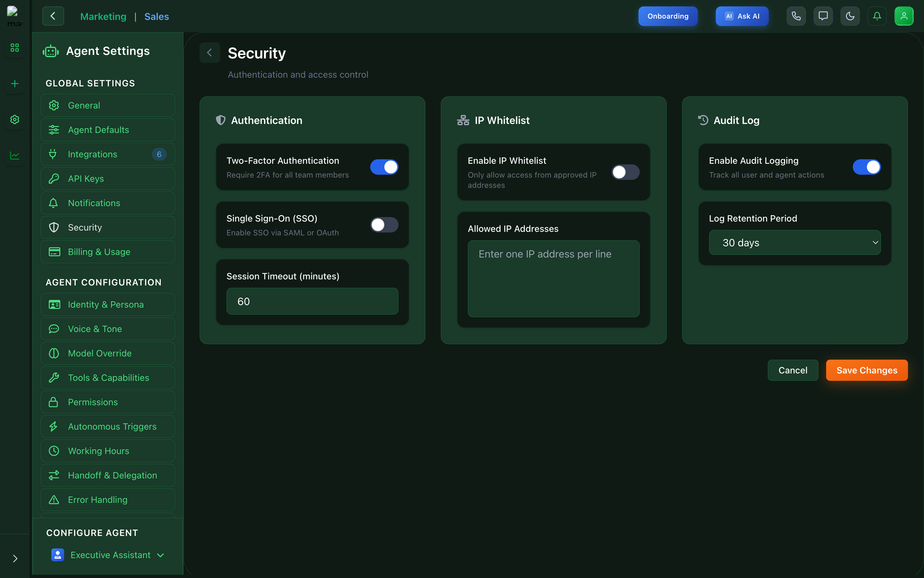924x578 pixels.
Task: Open Integrations in sidebar
Action: (x=108, y=154)
